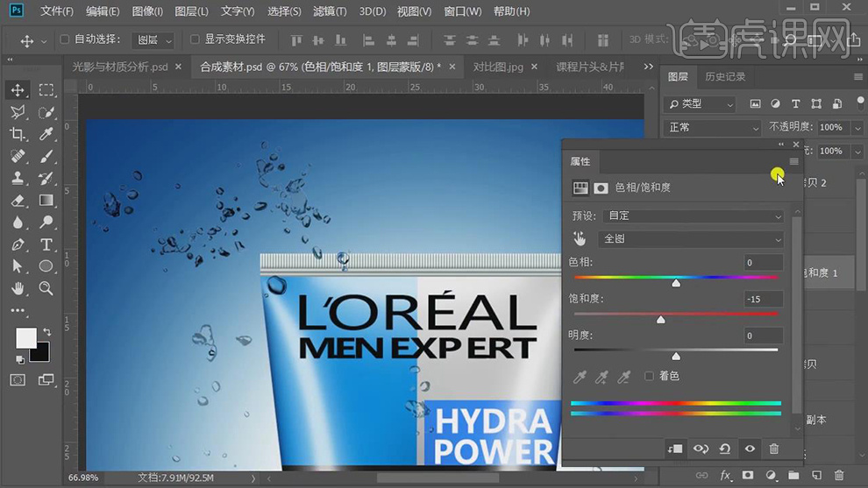Reset adjustment to defaults icon

click(725, 449)
